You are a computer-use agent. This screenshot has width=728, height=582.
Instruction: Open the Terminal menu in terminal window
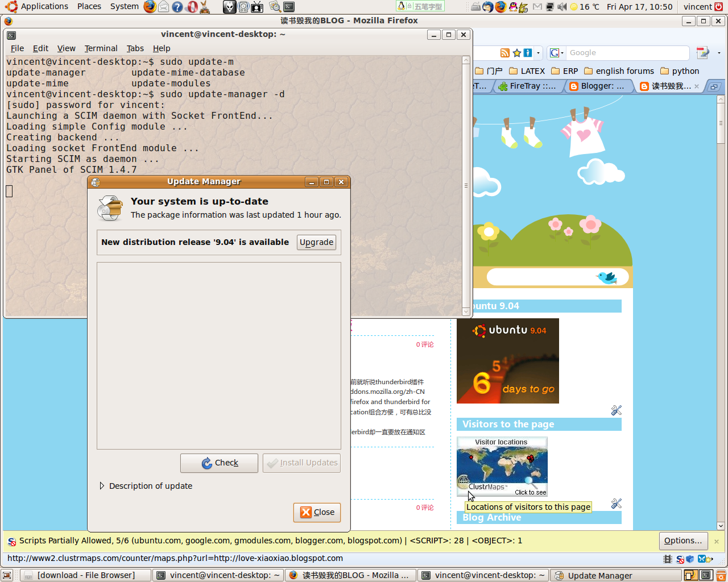[101, 48]
